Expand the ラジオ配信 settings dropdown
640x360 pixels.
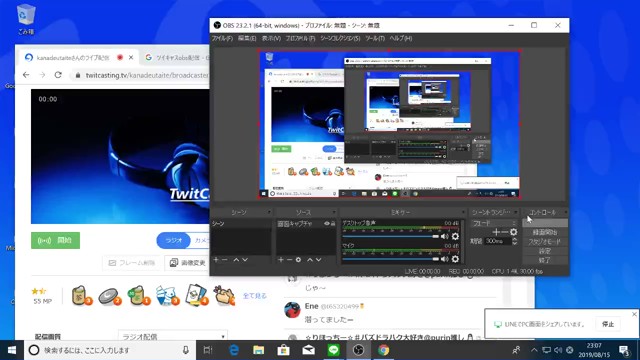click(173, 336)
